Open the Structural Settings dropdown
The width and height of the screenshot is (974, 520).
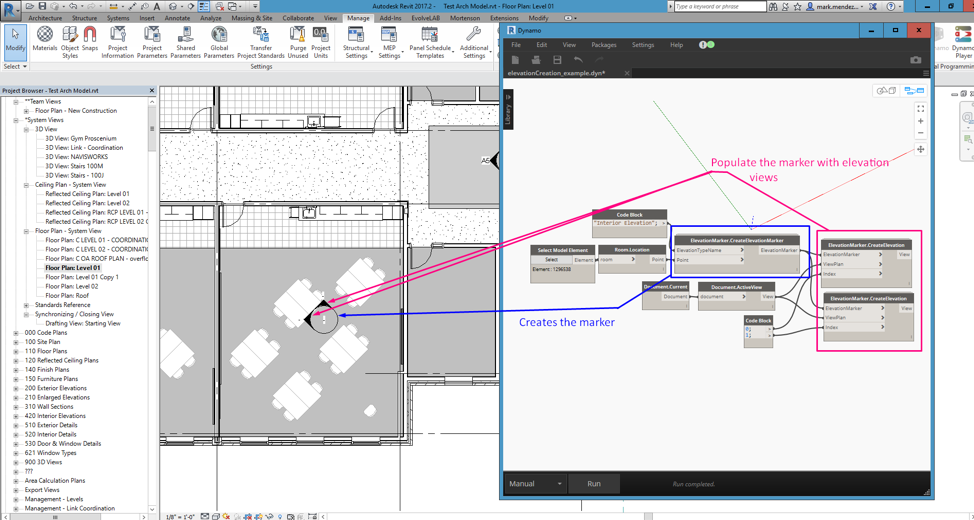pos(356,42)
